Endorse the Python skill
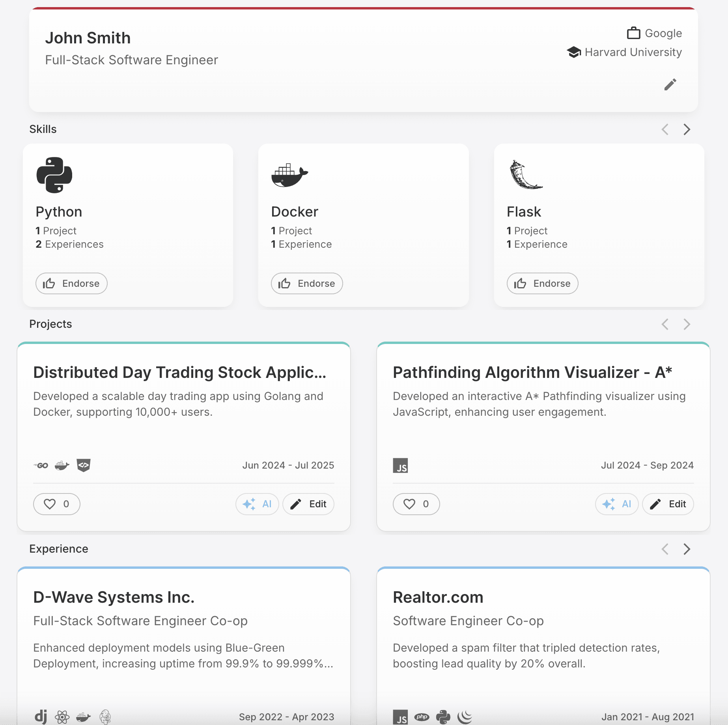The width and height of the screenshot is (728, 725). [x=71, y=284]
